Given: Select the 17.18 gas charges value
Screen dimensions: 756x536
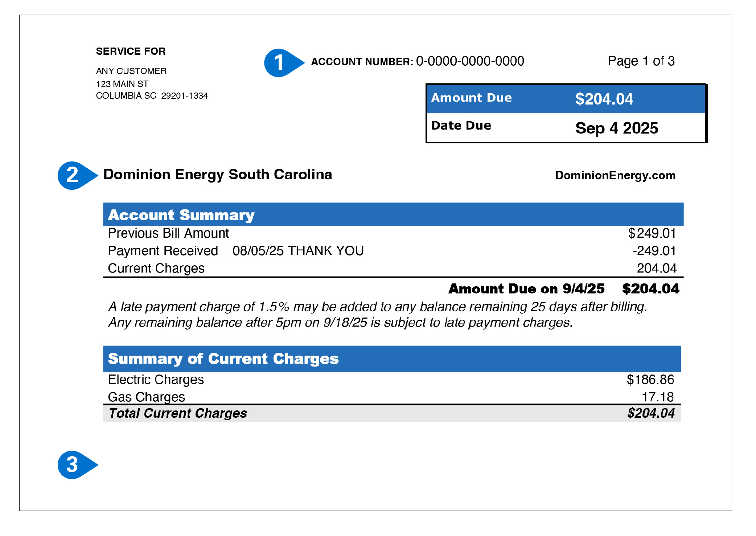Looking at the screenshot, I should coord(657,397).
